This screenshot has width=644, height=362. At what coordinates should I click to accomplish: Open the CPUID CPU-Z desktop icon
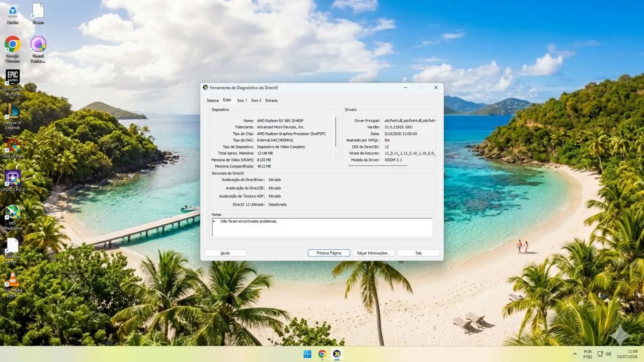13,181
